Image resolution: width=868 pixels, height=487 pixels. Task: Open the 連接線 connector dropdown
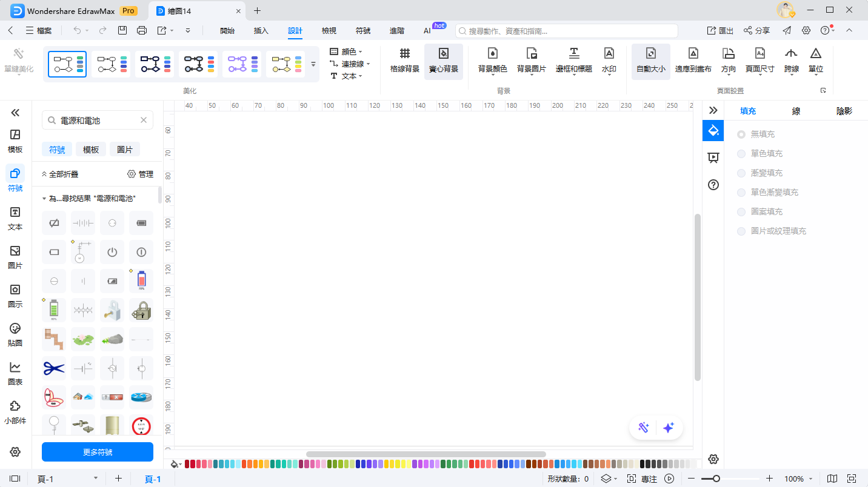(352, 64)
